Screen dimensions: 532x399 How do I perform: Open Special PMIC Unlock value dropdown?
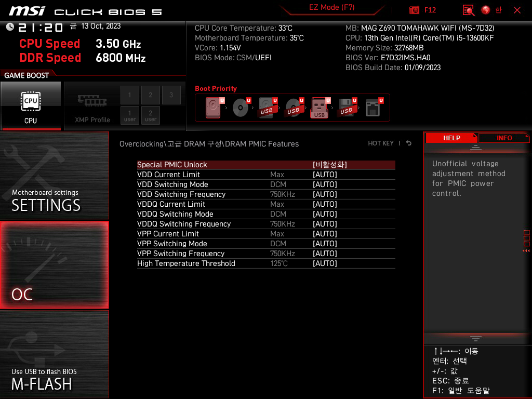(x=329, y=165)
